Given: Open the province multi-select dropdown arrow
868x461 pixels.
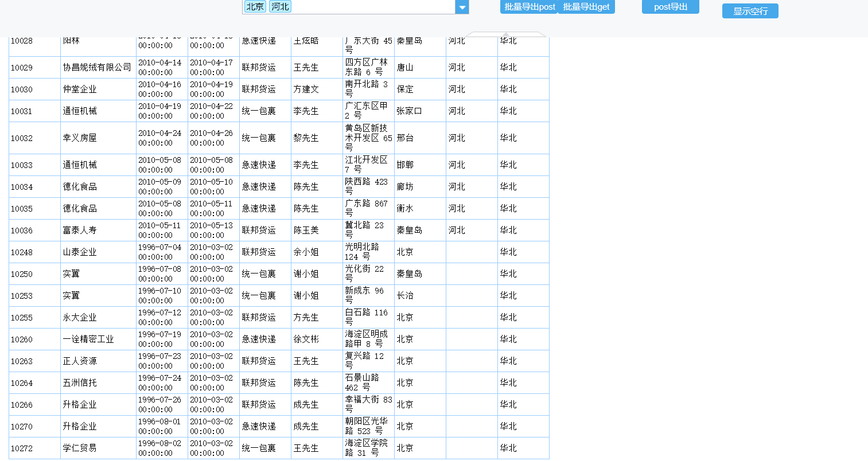Looking at the screenshot, I should [462, 7].
